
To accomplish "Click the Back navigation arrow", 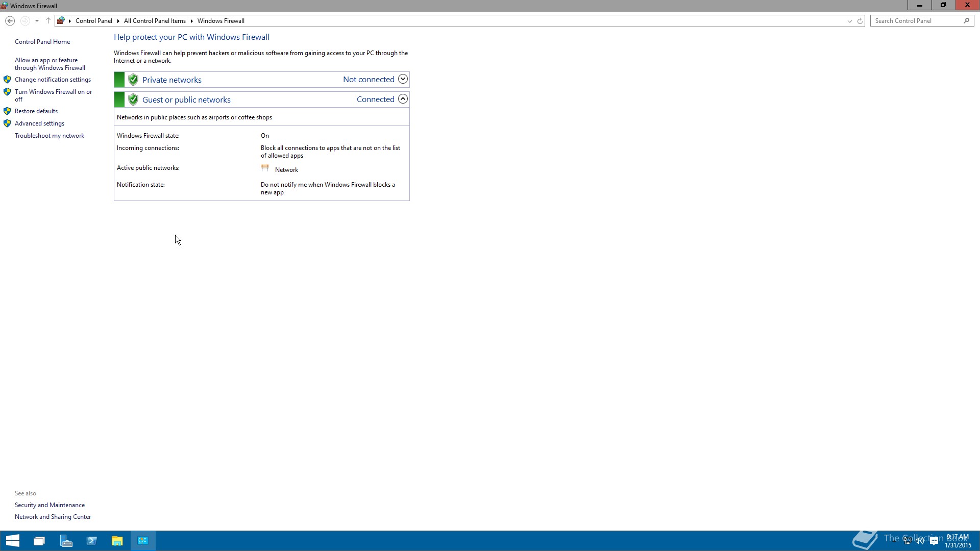I will click(10, 21).
